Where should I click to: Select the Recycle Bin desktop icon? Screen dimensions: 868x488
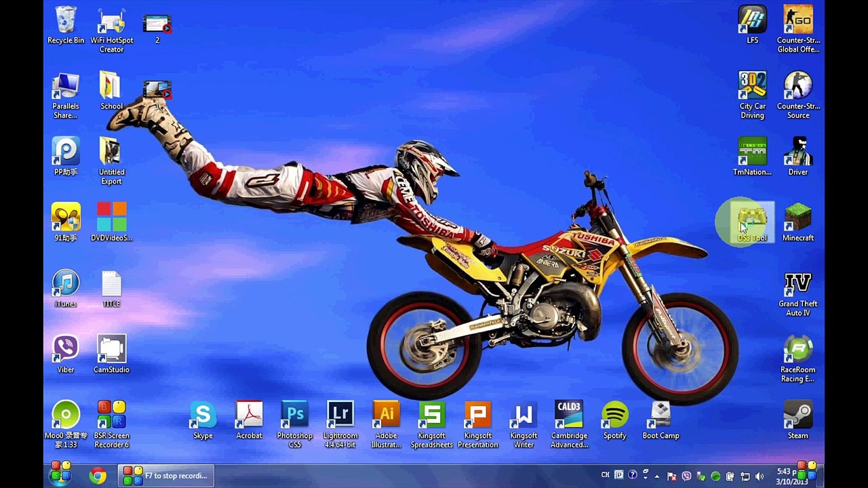[x=66, y=25]
